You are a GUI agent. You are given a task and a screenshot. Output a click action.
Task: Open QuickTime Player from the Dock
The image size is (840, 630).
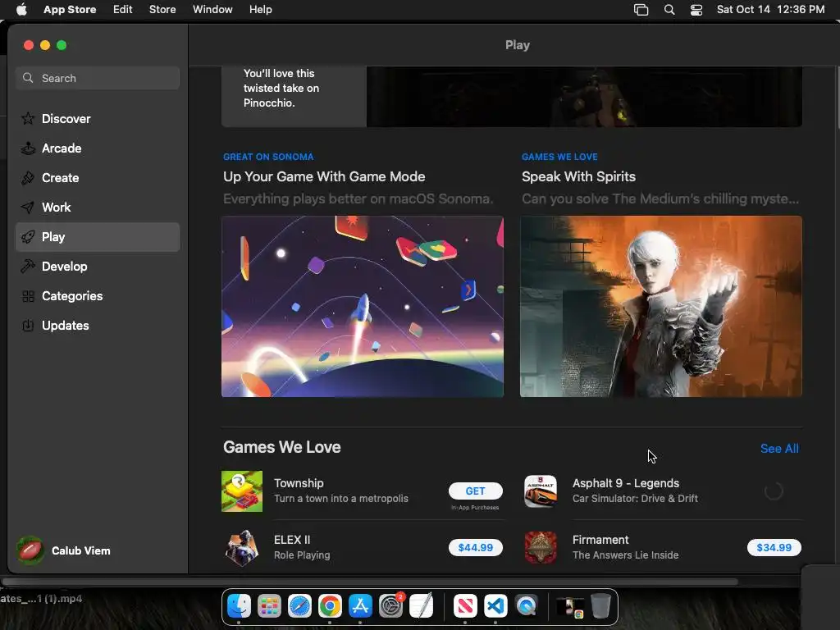coord(526,606)
